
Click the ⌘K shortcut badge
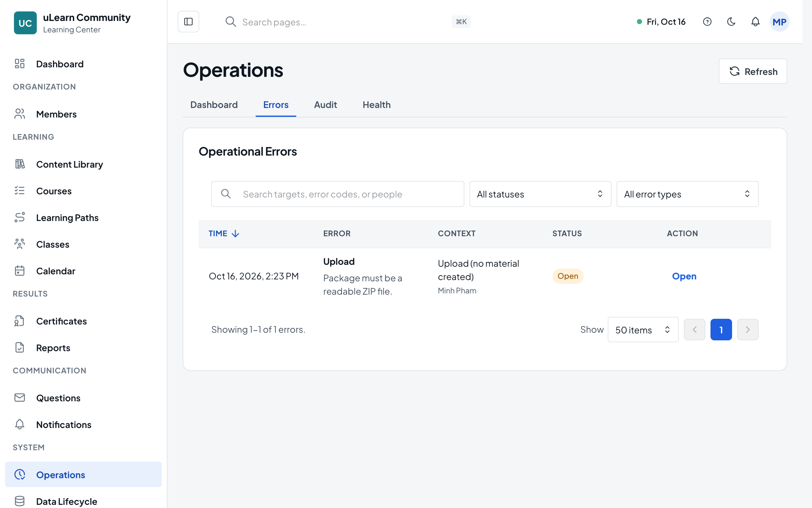pyautogui.click(x=461, y=22)
